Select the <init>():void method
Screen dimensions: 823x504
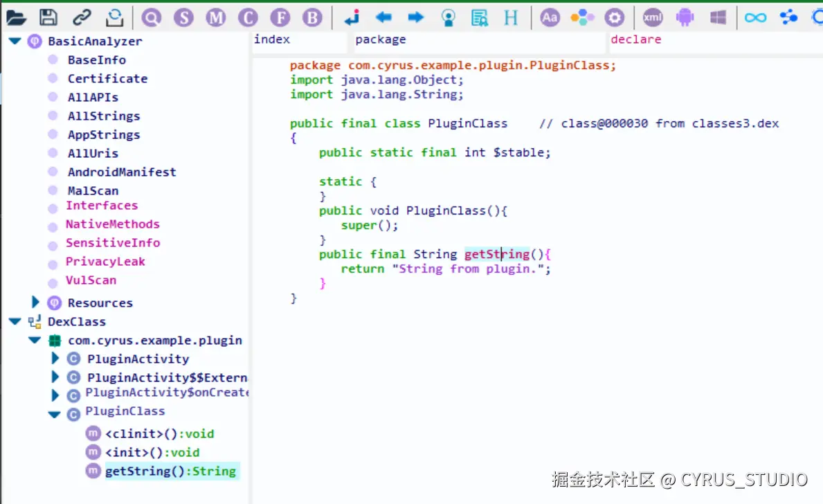(x=152, y=452)
